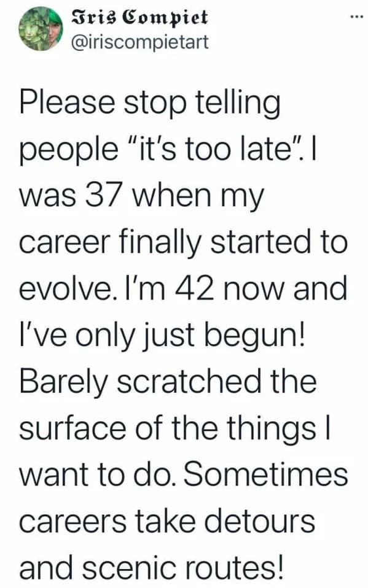
Task: Visit the @iriscompietart handle link
Action: (x=139, y=42)
